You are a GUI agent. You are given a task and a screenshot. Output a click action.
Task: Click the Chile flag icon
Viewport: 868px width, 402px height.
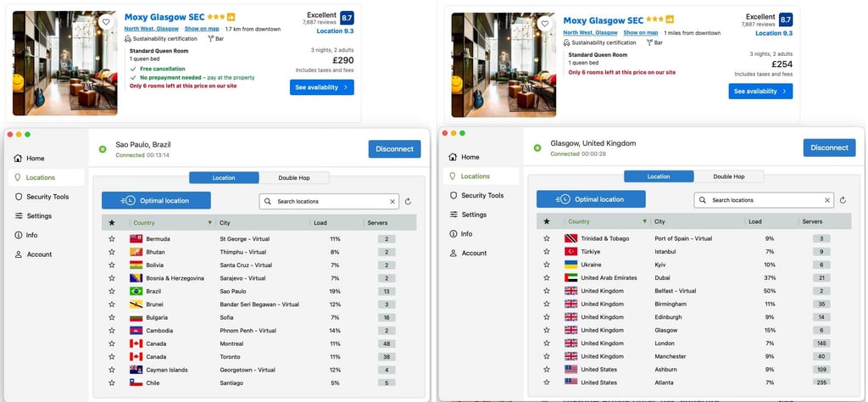(136, 382)
